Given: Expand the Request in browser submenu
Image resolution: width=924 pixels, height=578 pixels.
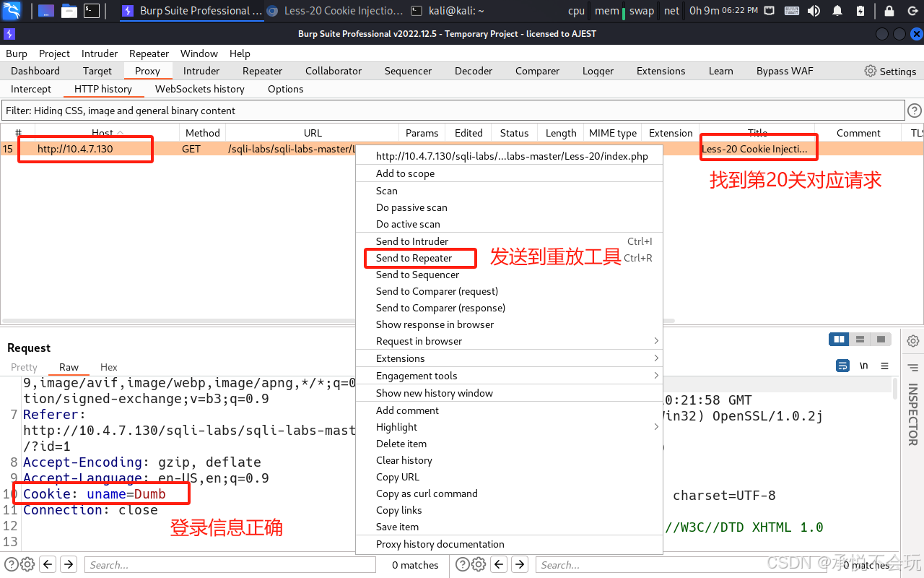Looking at the screenshot, I should coord(509,341).
